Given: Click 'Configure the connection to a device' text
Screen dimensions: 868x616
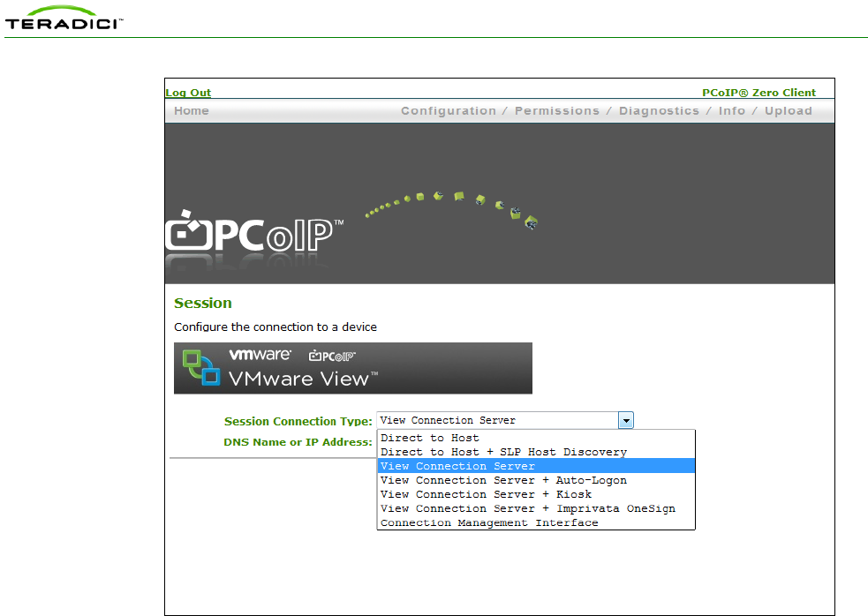Looking at the screenshot, I should [275, 327].
